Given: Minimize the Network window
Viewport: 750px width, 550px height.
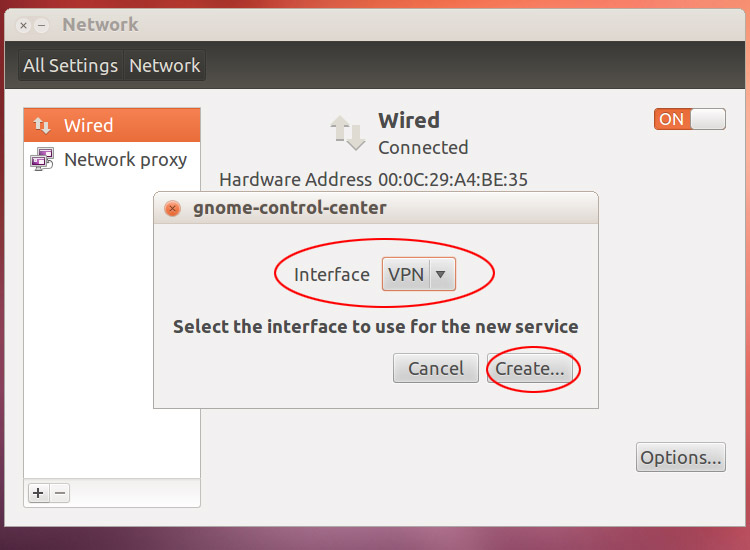Looking at the screenshot, I should coord(42,25).
